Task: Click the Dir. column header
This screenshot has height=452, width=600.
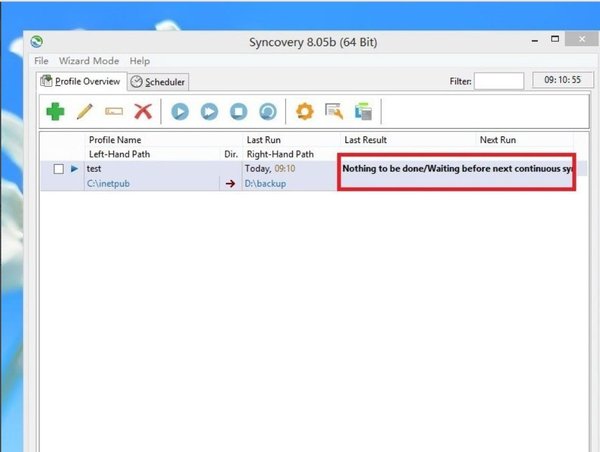Action: (231, 154)
